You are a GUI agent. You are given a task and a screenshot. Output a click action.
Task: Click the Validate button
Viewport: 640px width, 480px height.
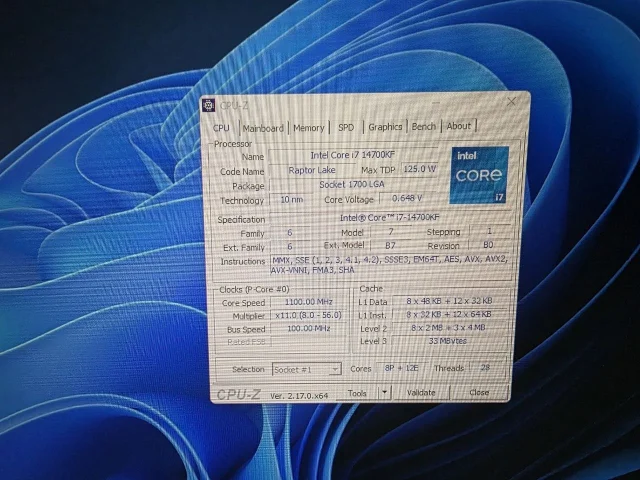point(421,393)
